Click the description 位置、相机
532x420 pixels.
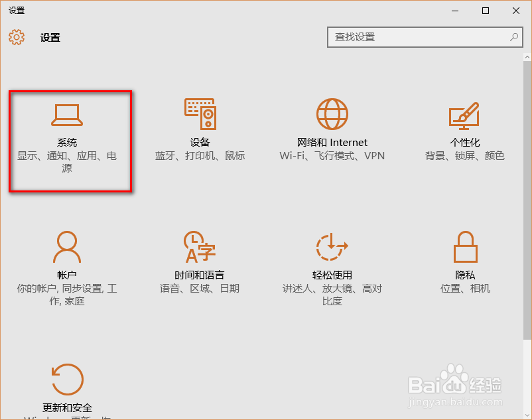[465, 289]
